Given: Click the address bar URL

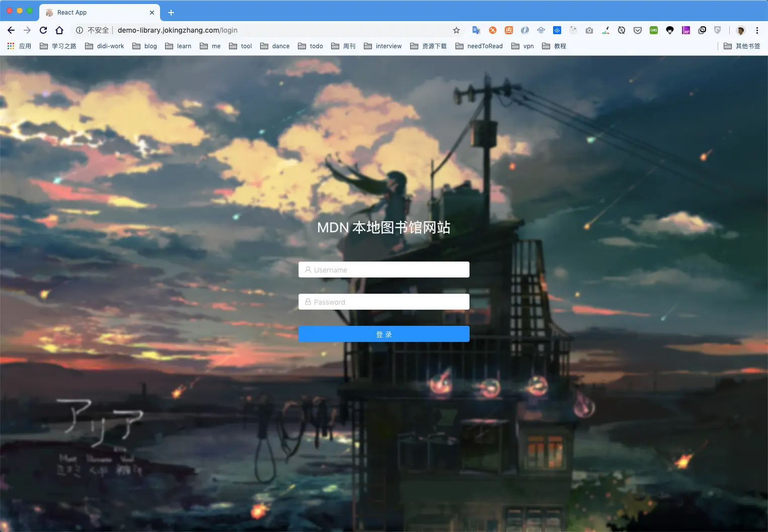Looking at the screenshot, I should click(177, 30).
